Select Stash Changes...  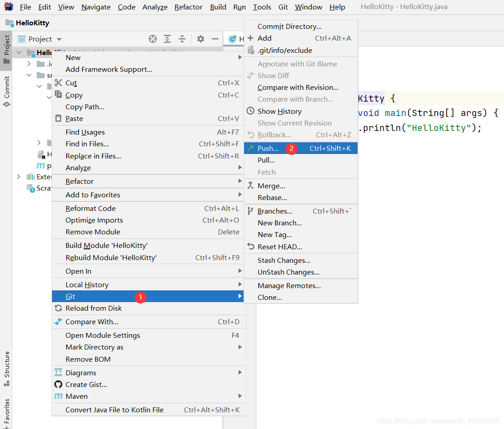click(301, 261)
